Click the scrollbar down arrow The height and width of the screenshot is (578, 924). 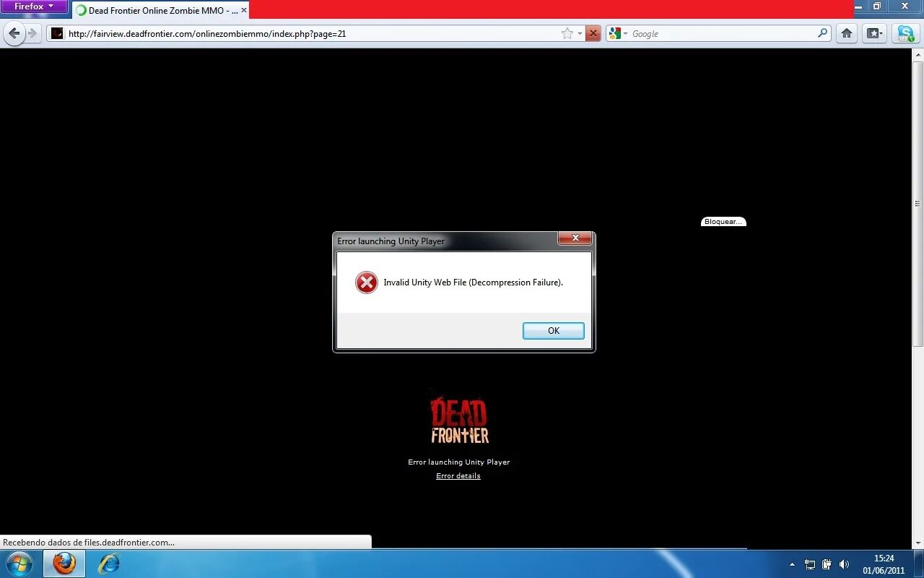[x=918, y=543]
